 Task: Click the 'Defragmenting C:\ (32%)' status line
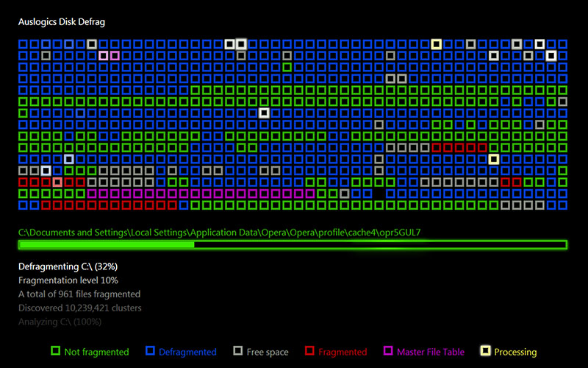point(68,266)
